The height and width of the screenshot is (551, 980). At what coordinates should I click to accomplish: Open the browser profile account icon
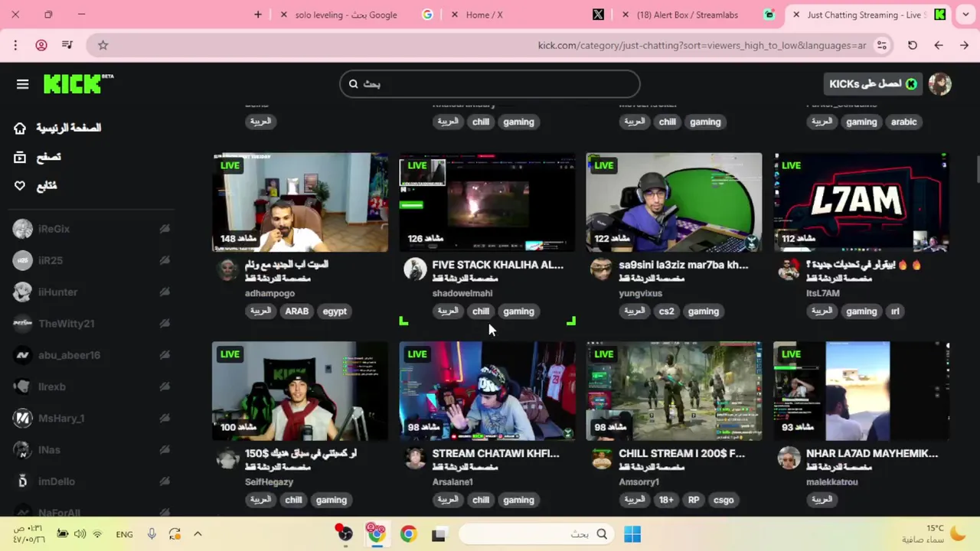click(x=41, y=45)
